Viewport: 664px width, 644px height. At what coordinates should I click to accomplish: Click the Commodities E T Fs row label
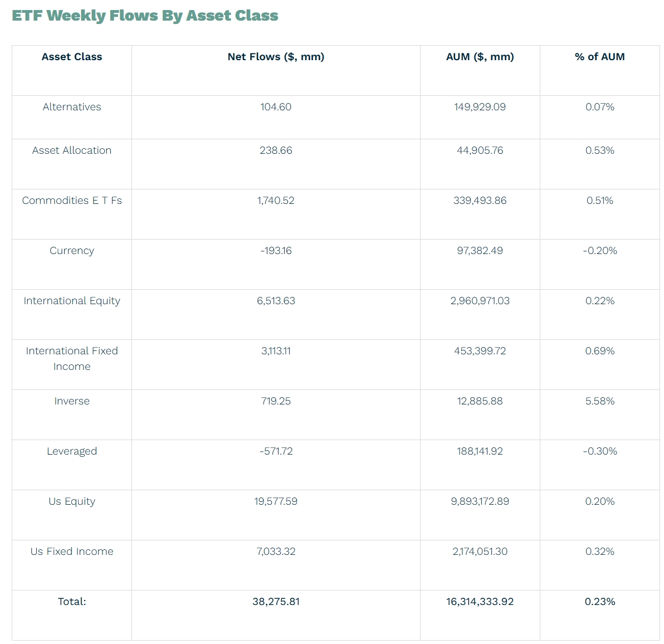tap(71, 200)
